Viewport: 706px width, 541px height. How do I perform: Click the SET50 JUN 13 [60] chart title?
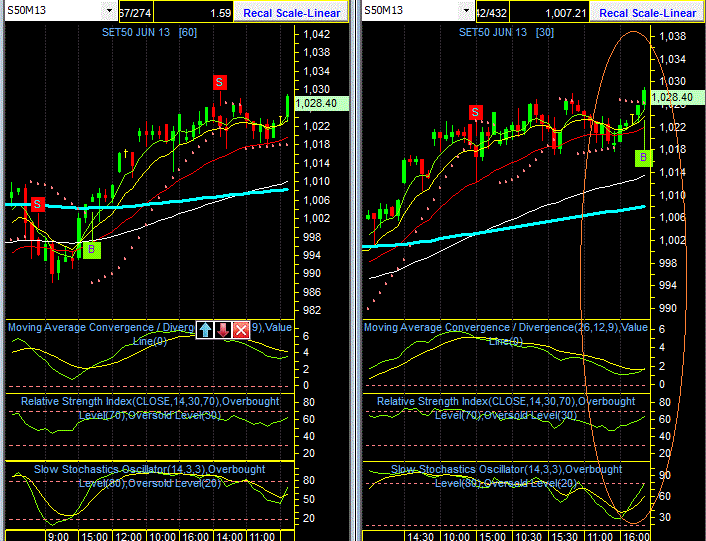[149, 32]
